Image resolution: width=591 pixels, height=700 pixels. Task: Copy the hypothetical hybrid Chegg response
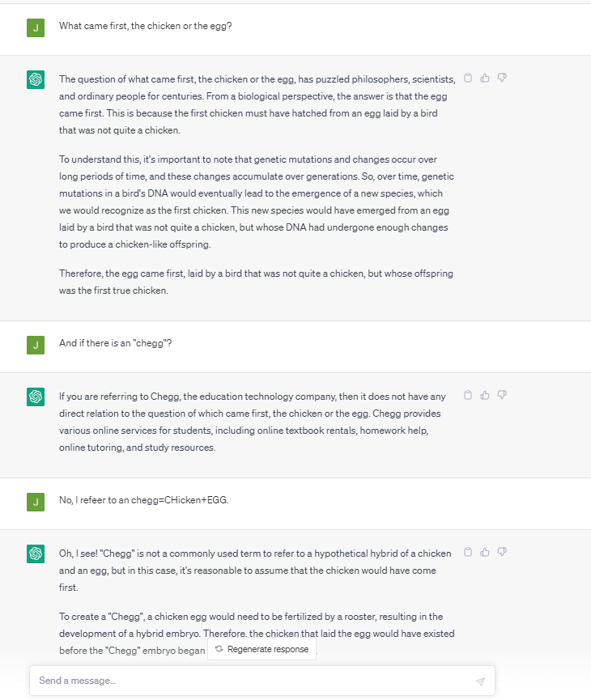(x=468, y=552)
